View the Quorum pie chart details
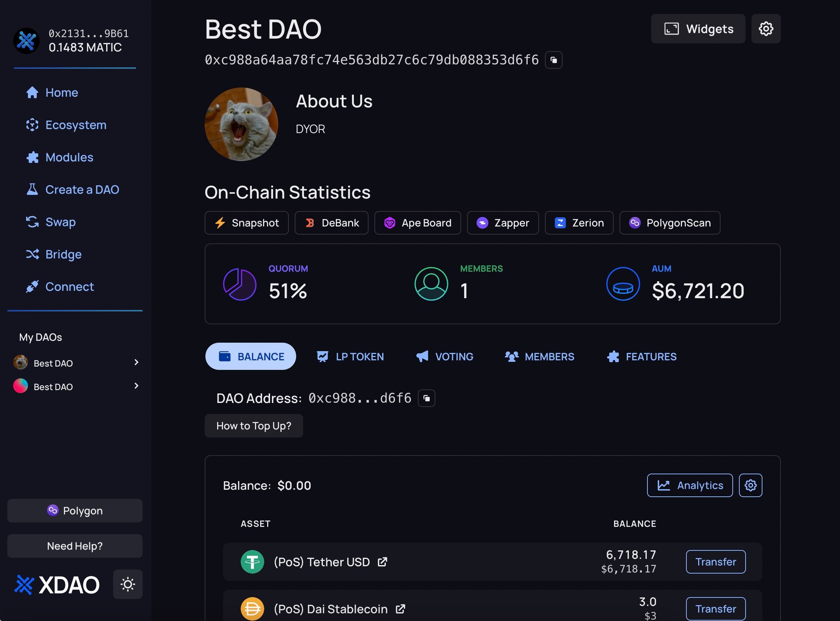The width and height of the screenshot is (840, 621). tap(239, 284)
